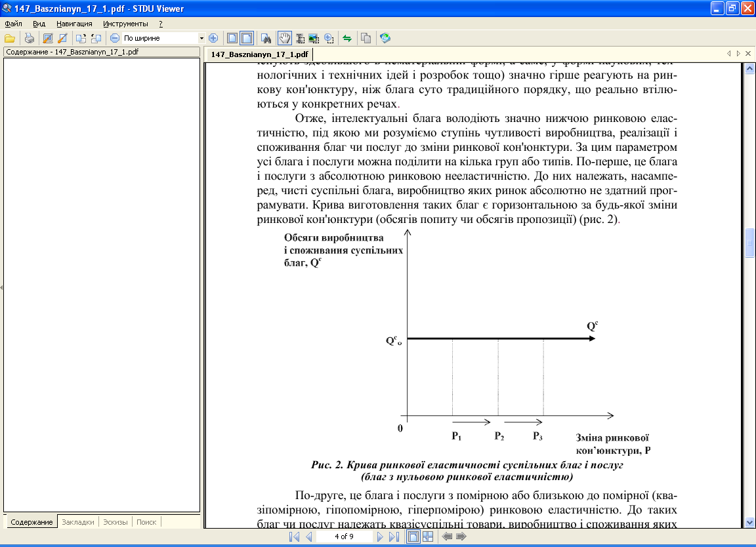Select the fit-page view icon
Screen dimensions: 756x547
click(232, 38)
